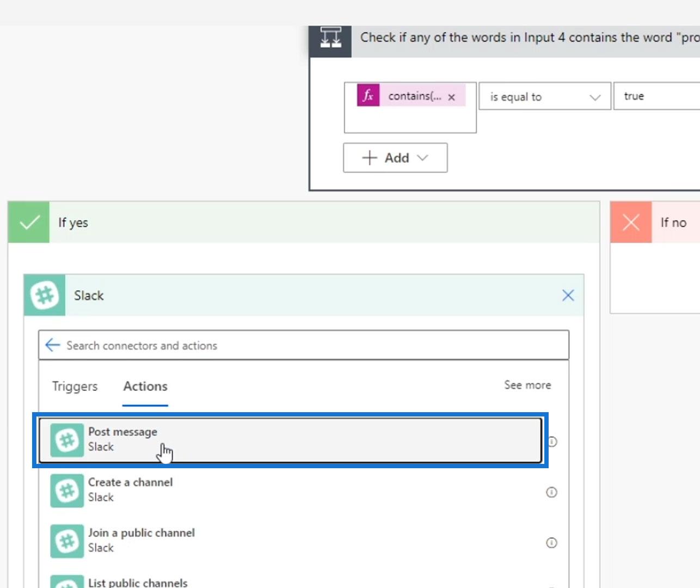
Task: Focus the Search connectors and actions field
Action: point(304,345)
